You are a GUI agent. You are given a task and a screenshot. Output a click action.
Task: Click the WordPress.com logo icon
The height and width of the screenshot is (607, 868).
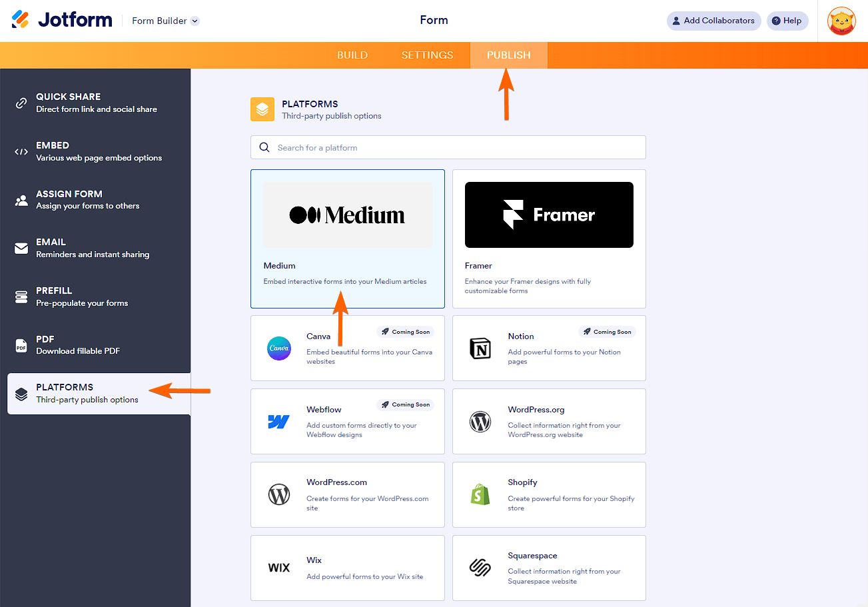coord(279,495)
